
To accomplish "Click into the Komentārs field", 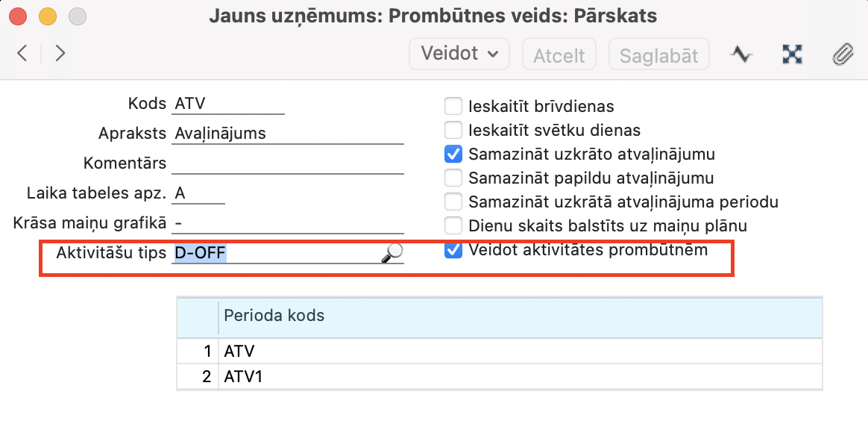I will (x=287, y=163).
